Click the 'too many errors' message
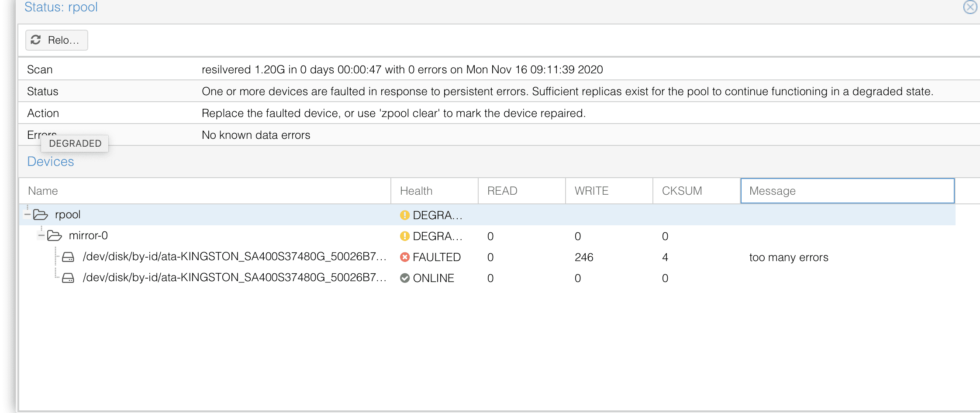 (789, 257)
